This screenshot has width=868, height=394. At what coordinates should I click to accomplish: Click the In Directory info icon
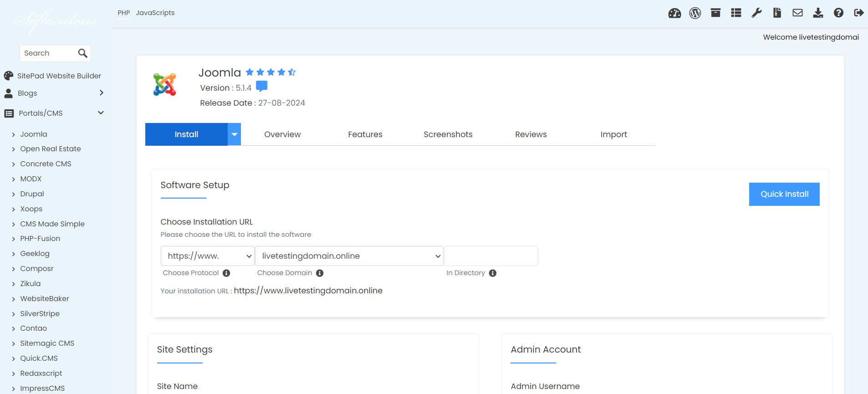click(x=493, y=273)
